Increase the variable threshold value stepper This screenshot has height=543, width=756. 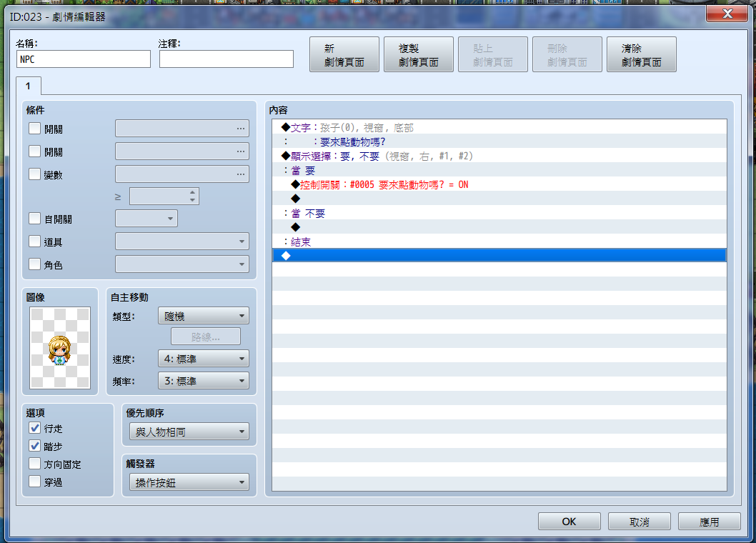[192, 192]
